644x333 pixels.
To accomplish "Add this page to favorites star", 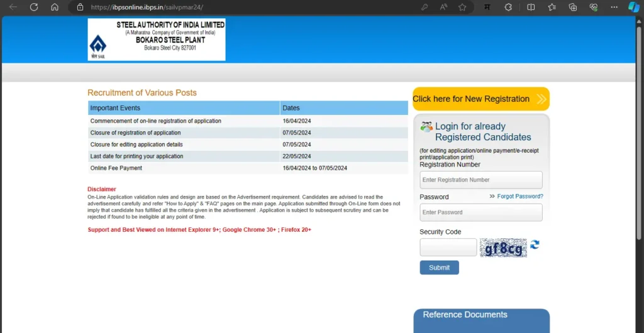I will 462,8.
